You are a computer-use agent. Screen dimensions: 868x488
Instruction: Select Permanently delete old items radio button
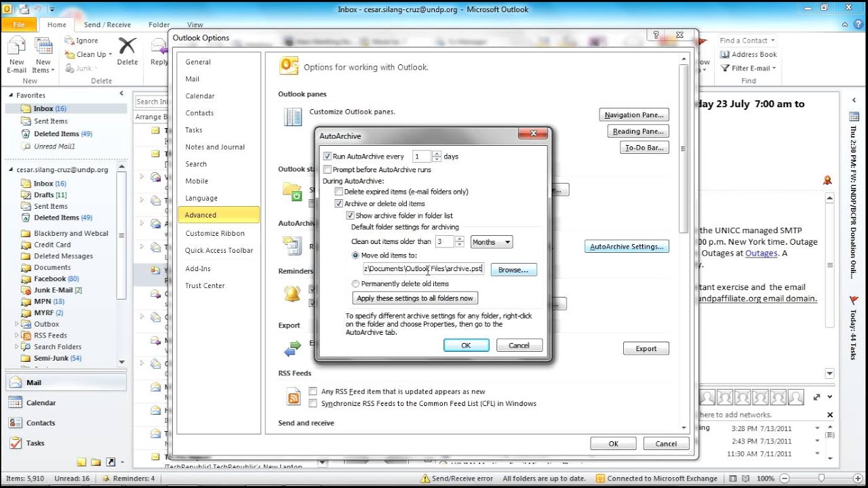pyautogui.click(x=356, y=284)
